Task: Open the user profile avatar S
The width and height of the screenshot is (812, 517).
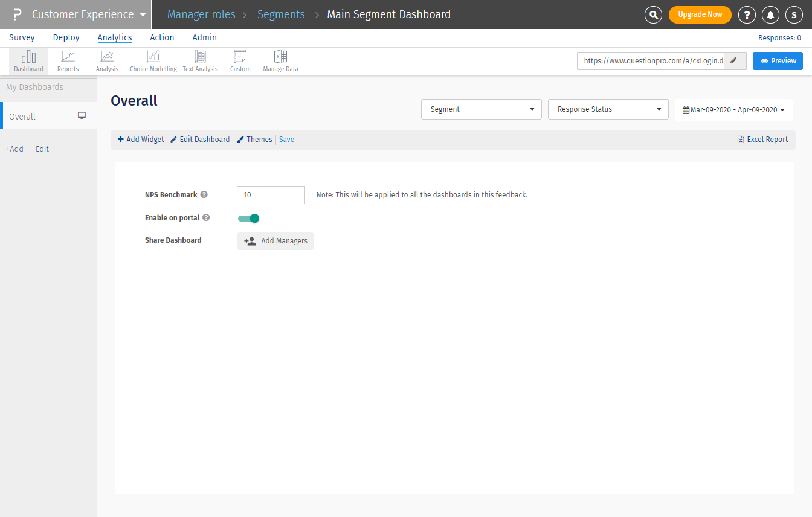Action: pyautogui.click(x=794, y=14)
